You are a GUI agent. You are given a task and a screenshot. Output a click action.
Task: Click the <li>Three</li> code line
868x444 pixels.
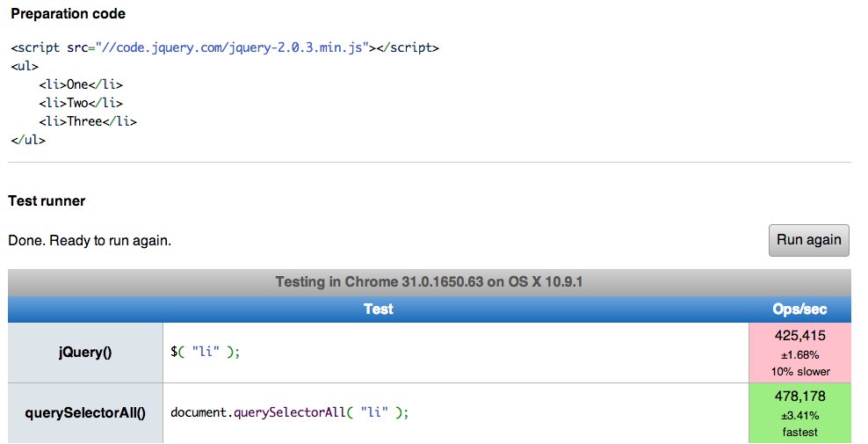(x=88, y=121)
